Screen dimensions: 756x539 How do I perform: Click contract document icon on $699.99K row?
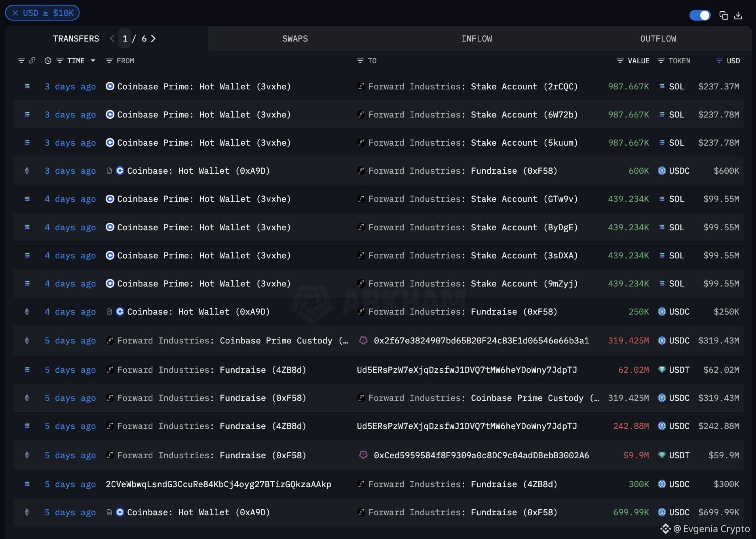[x=109, y=512]
